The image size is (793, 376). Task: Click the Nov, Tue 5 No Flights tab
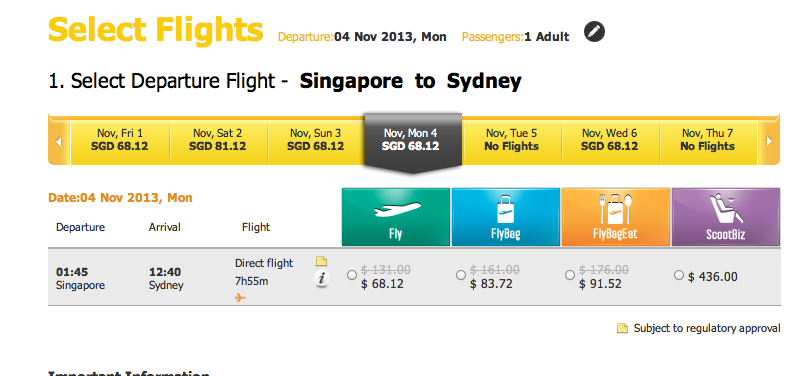[x=511, y=140]
